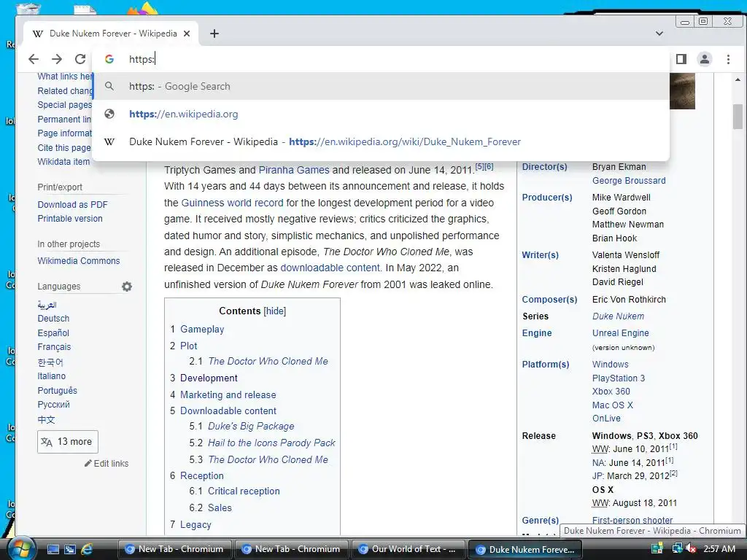Viewport: 747px width, 560px height.
Task: Expand the '13 more' languages button
Action: tap(68, 441)
